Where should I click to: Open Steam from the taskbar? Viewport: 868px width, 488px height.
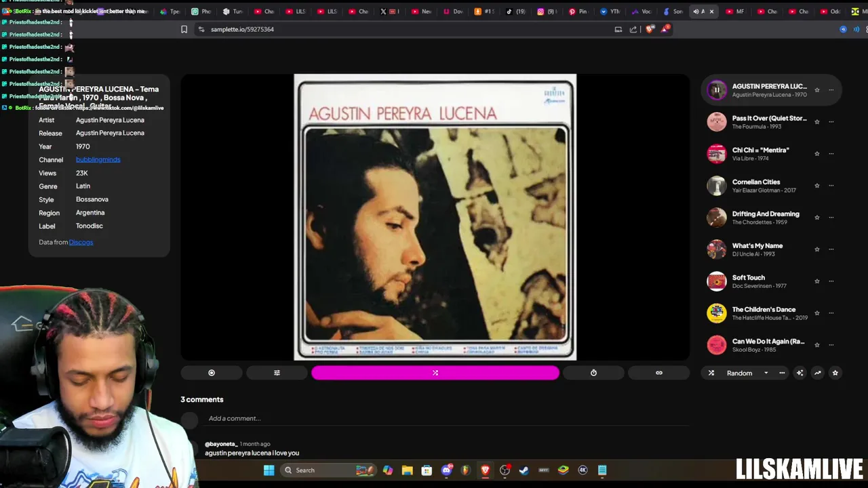524,470
